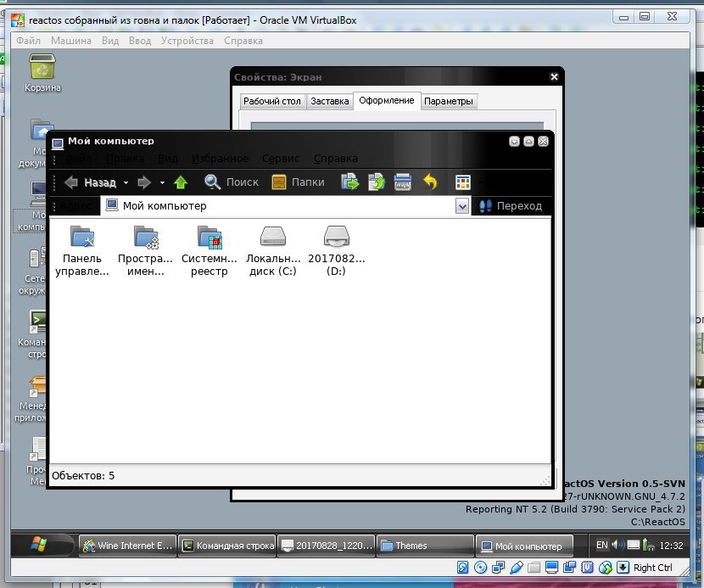The height and width of the screenshot is (588, 704).
Task: Click the Move To toolbar icon
Action: click(349, 182)
